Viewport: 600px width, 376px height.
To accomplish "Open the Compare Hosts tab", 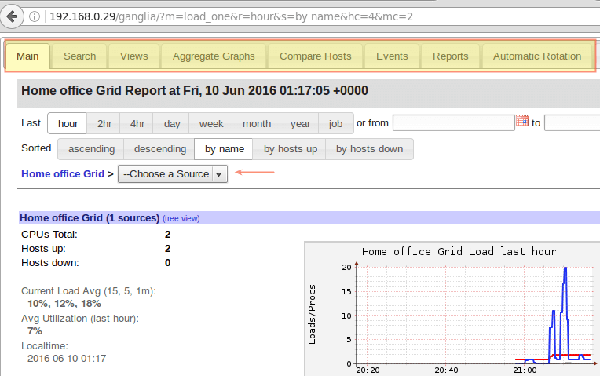I will tap(315, 56).
